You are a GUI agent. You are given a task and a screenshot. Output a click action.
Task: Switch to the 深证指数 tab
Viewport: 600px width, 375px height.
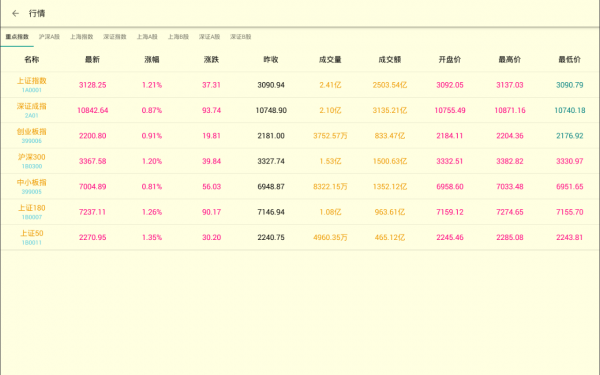115,37
